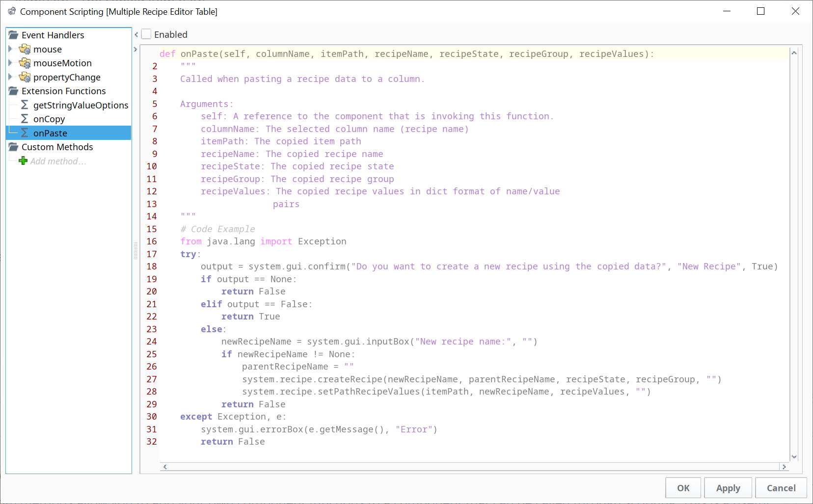Expand the mouseMotion tree node

point(10,63)
